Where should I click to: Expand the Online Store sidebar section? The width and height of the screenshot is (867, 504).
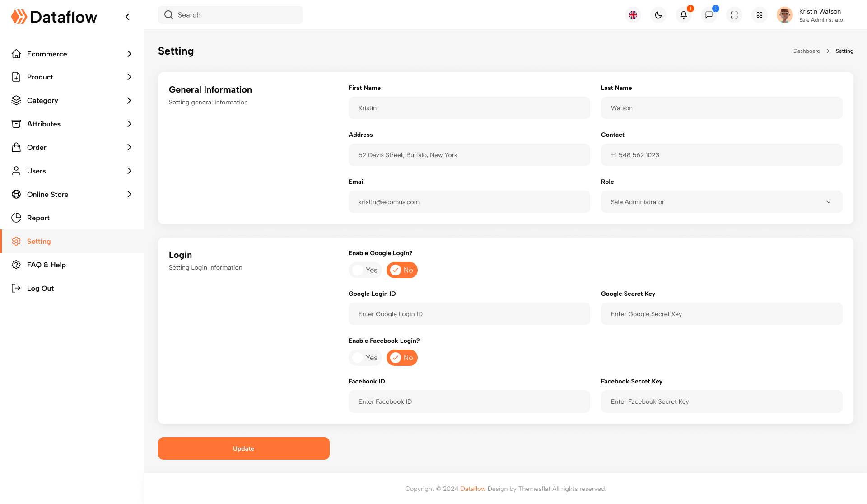[47, 194]
